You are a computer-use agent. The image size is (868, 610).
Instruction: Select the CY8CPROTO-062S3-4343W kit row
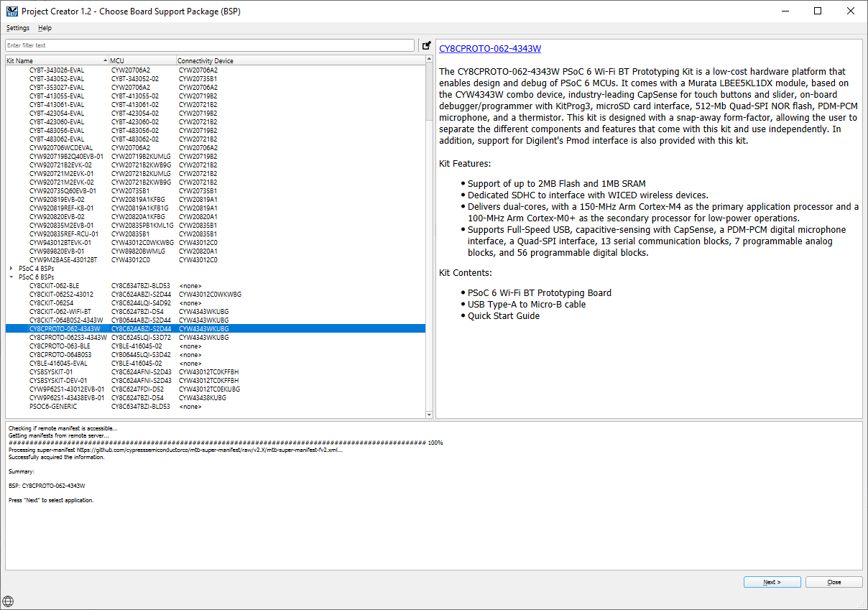point(216,337)
